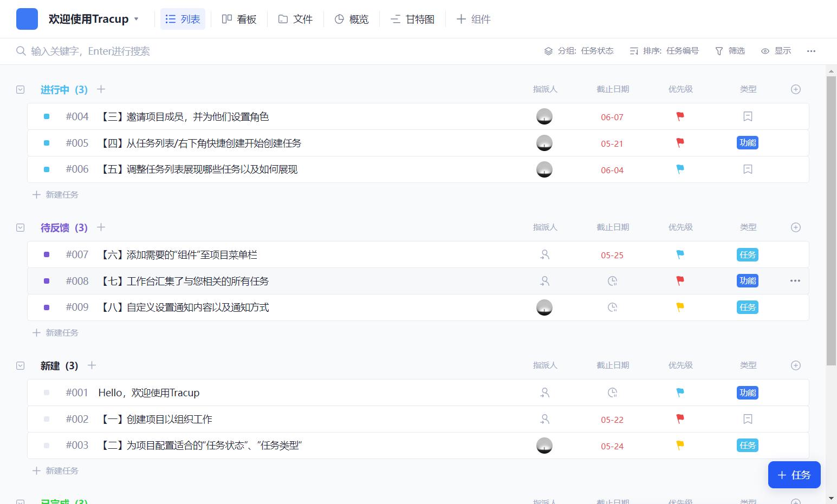Open the more options ellipsis on task #008
837x504 pixels.
pyautogui.click(x=795, y=281)
